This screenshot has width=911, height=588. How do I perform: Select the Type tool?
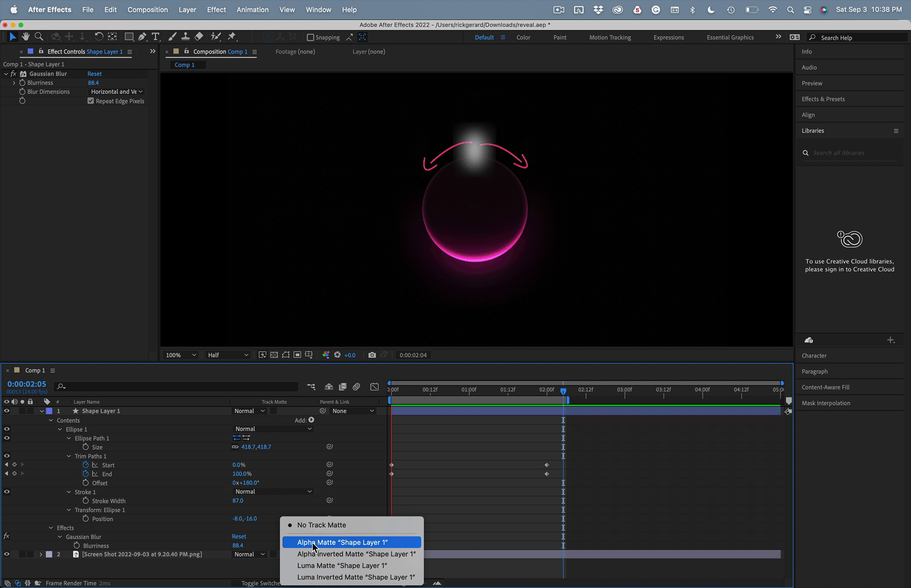pos(156,37)
